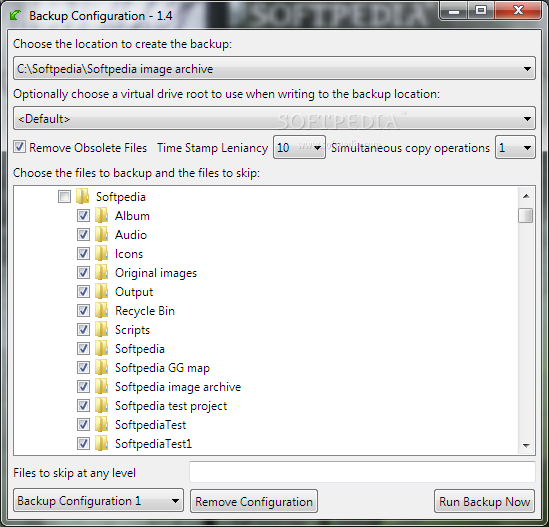Click the Files to skip input field
The width and height of the screenshot is (549, 527).
(362, 472)
